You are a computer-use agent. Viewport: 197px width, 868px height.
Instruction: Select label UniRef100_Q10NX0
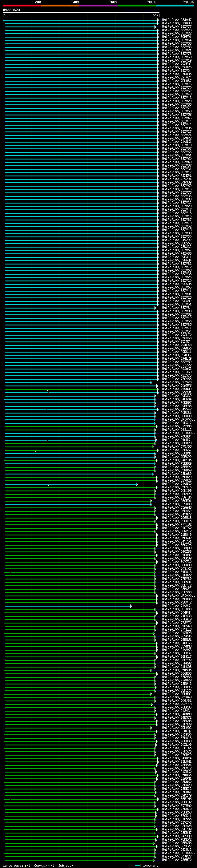pyautogui.click(x=176, y=484)
